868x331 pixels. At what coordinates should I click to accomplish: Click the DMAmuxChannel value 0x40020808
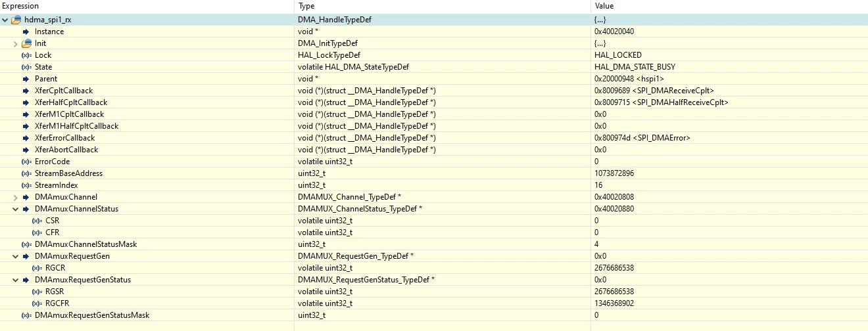(614, 197)
